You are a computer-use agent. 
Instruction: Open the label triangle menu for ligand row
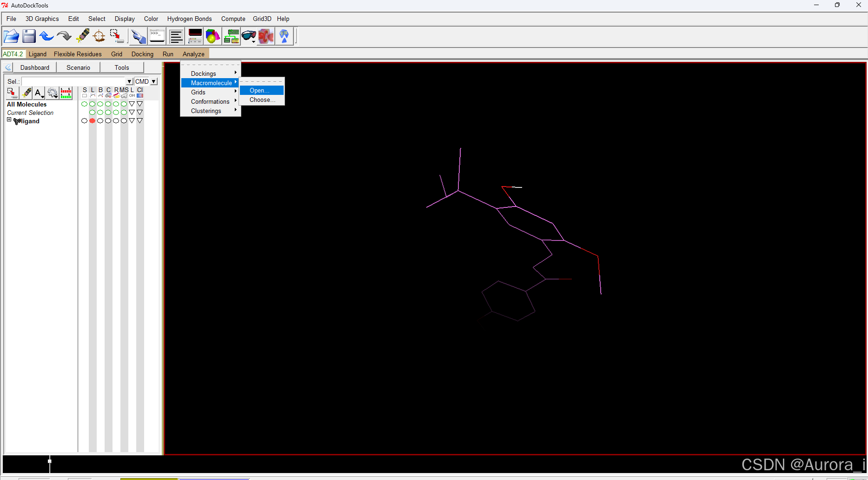(132, 121)
